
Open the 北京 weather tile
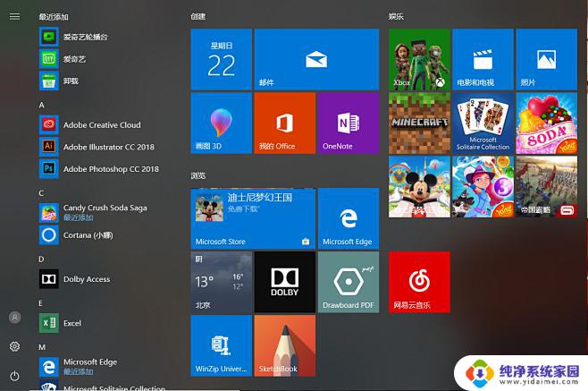(x=222, y=282)
